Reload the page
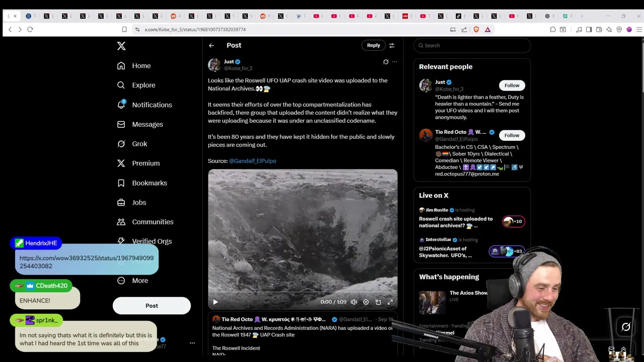 coord(30,30)
